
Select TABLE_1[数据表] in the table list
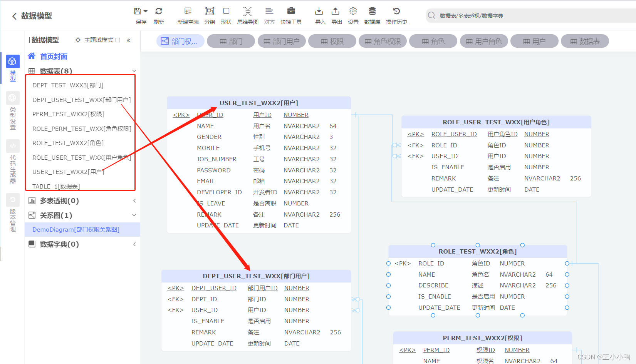point(56,186)
